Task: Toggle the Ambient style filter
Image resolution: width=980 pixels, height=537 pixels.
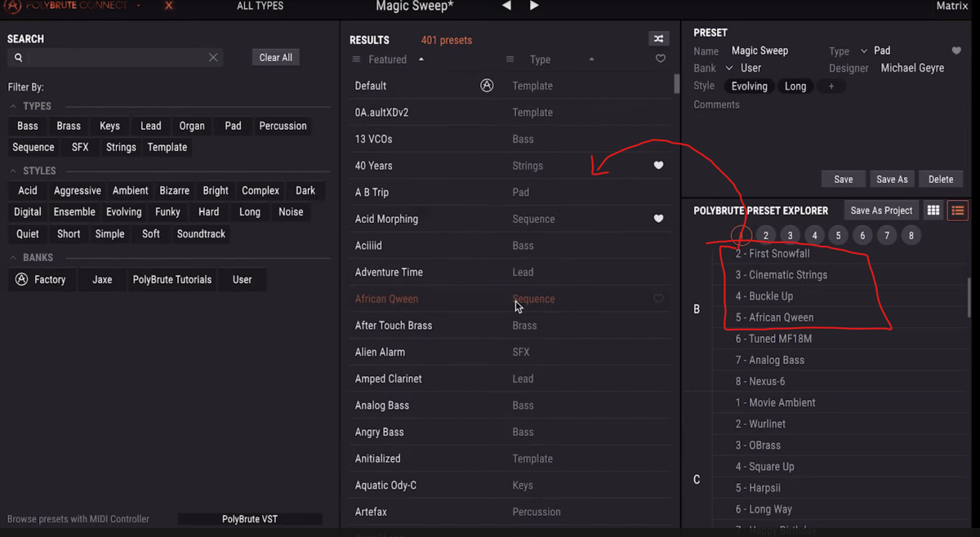Action: (131, 190)
